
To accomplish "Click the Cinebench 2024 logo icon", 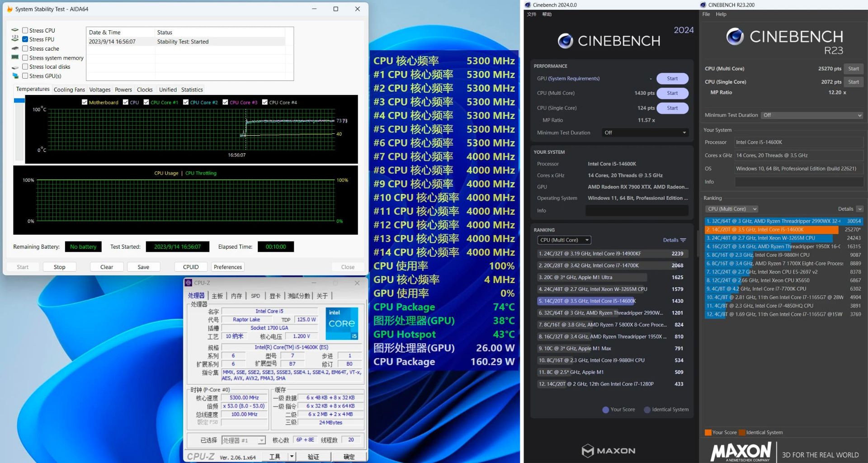I will (566, 41).
